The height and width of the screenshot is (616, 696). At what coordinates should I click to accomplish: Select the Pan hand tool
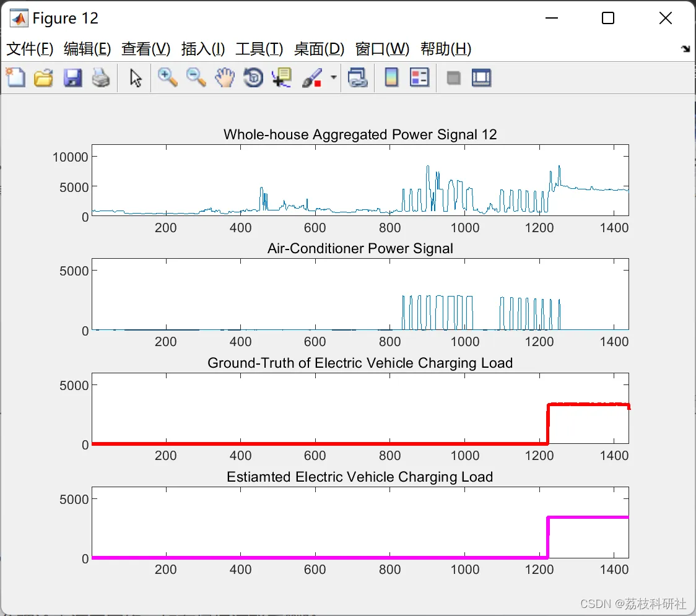(x=225, y=77)
